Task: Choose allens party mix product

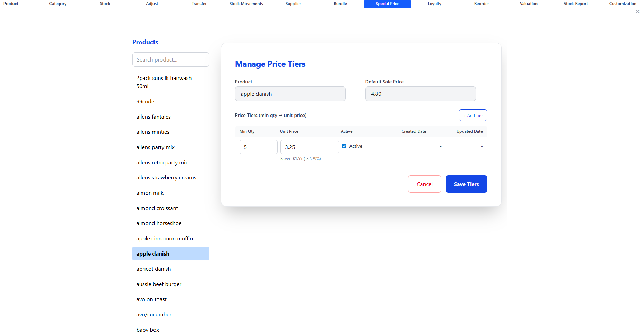Action: (x=171, y=147)
